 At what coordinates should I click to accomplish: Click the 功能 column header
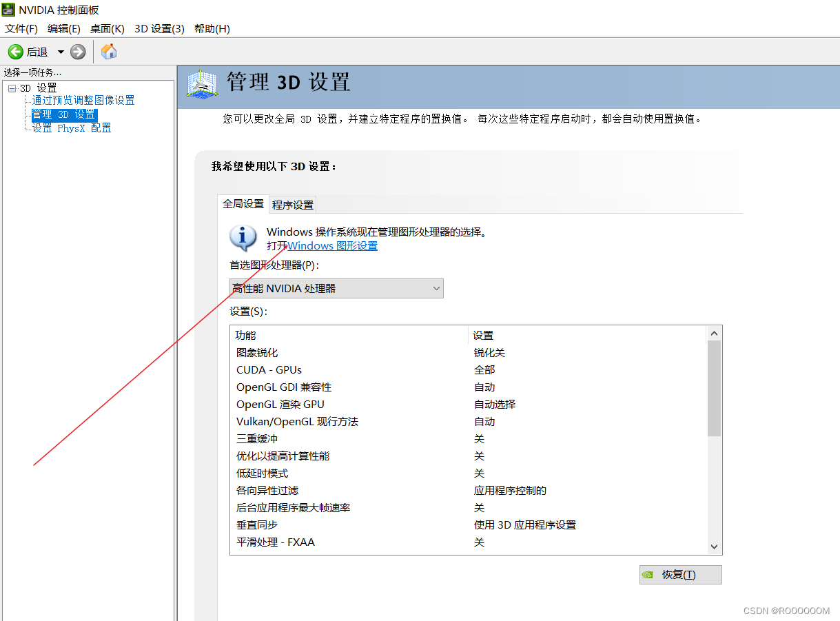pyautogui.click(x=350, y=335)
